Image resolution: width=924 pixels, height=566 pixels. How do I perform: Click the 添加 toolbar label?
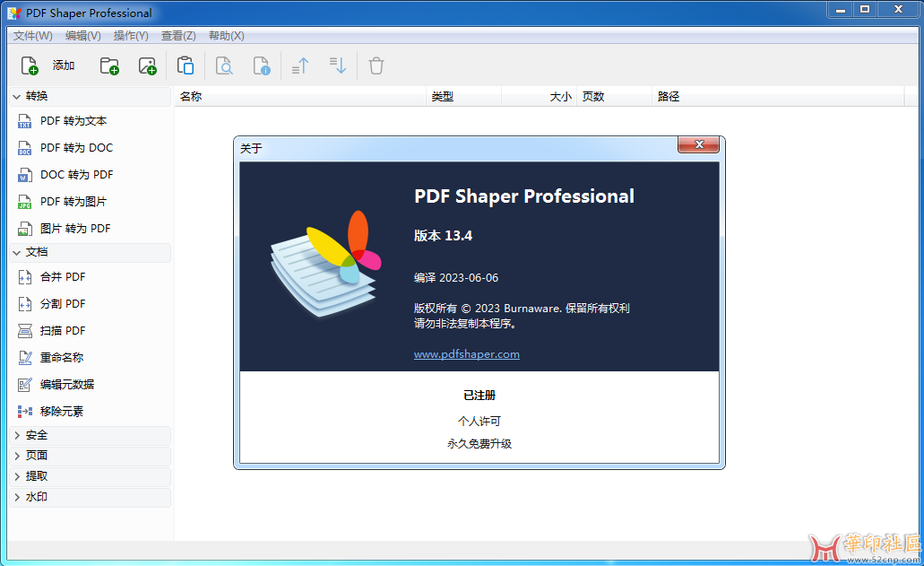point(63,65)
